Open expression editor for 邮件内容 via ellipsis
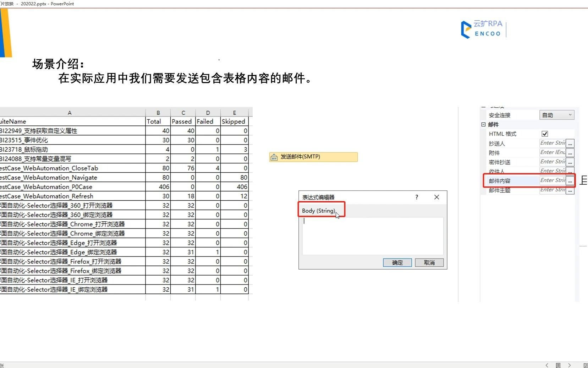This screenshot has width=588, height=368. tap(570, 181)
